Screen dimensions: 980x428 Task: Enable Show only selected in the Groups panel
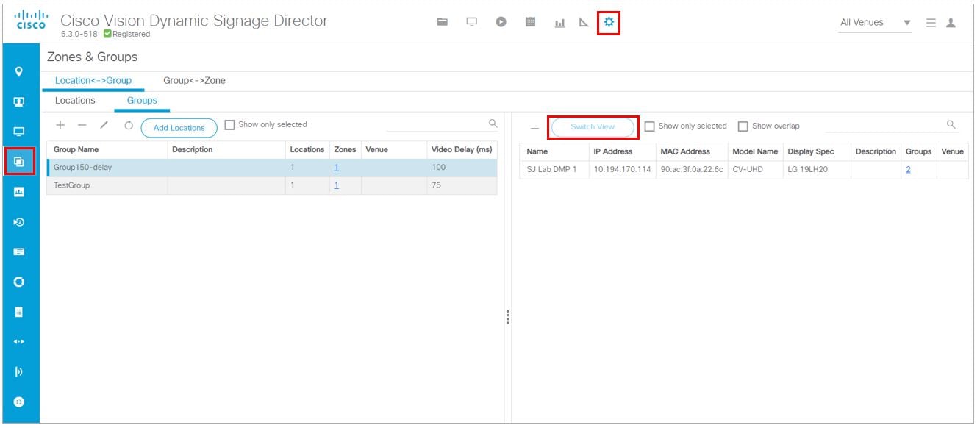231,126
